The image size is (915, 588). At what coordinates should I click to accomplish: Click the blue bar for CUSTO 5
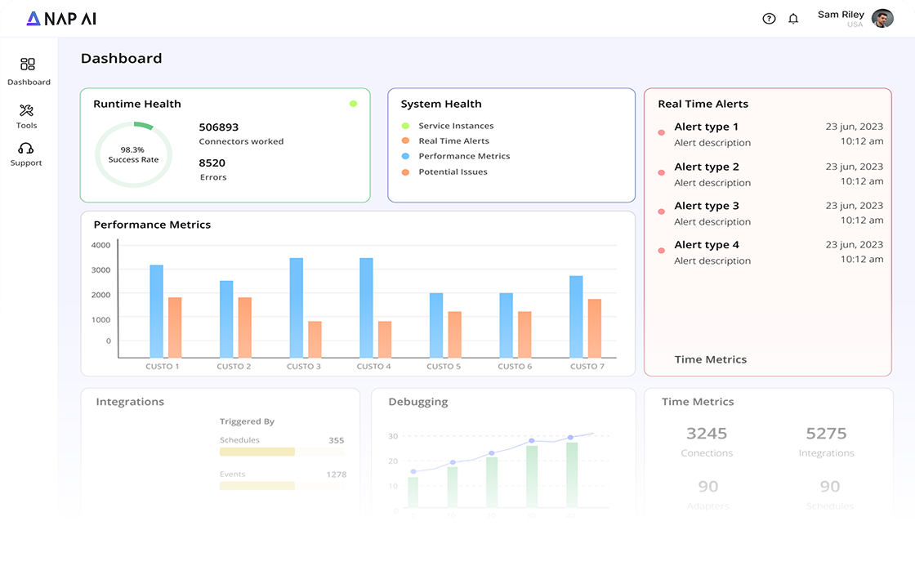point(436,326)
